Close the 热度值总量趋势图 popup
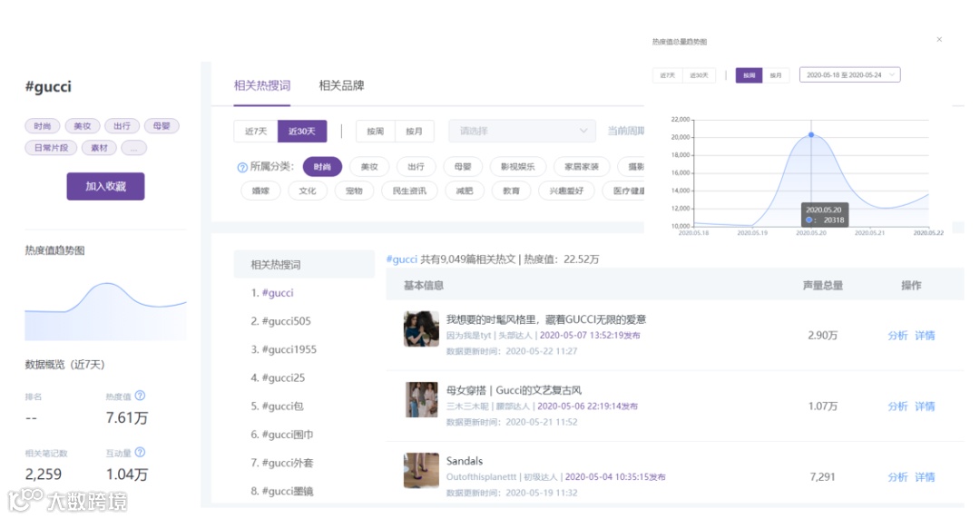Image resolution: width=980 pixels, height=519 pixels. 939,39
